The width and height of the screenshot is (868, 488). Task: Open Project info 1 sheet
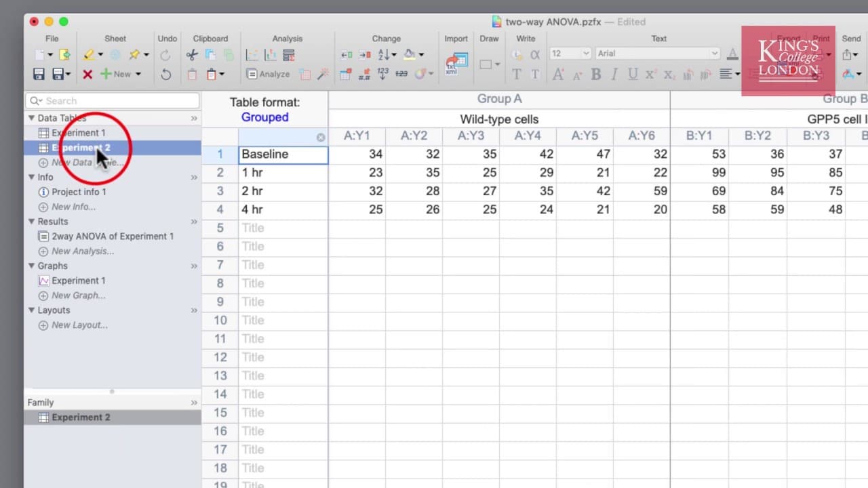(79, 192)
